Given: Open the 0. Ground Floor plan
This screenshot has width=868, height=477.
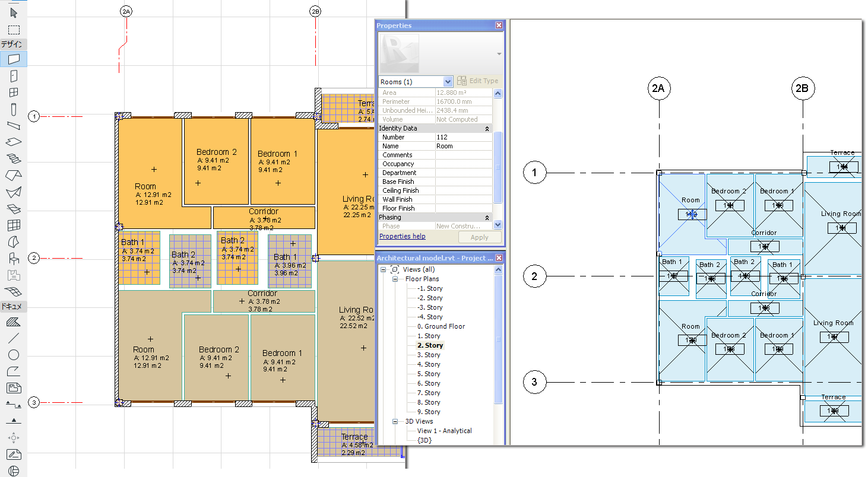Looking at the screenshot, I should point(441,326).
